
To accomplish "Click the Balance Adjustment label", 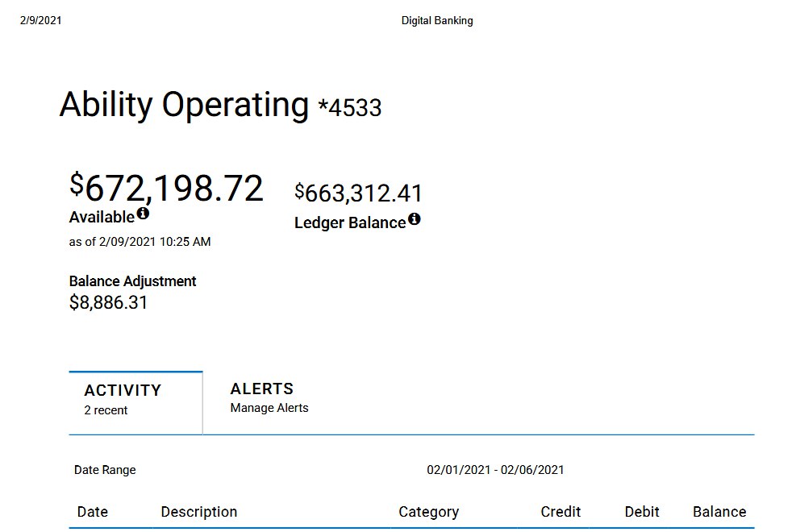I will click(x=132, y=281).
